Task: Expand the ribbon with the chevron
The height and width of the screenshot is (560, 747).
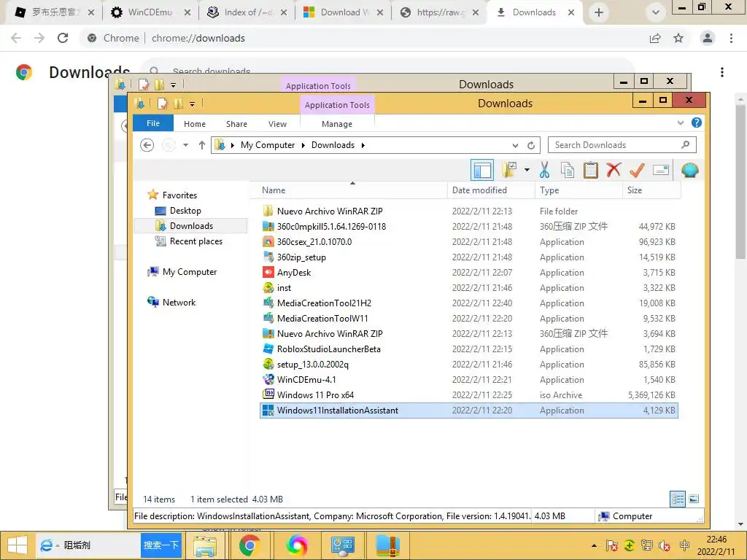Action: tap(681, 122)
